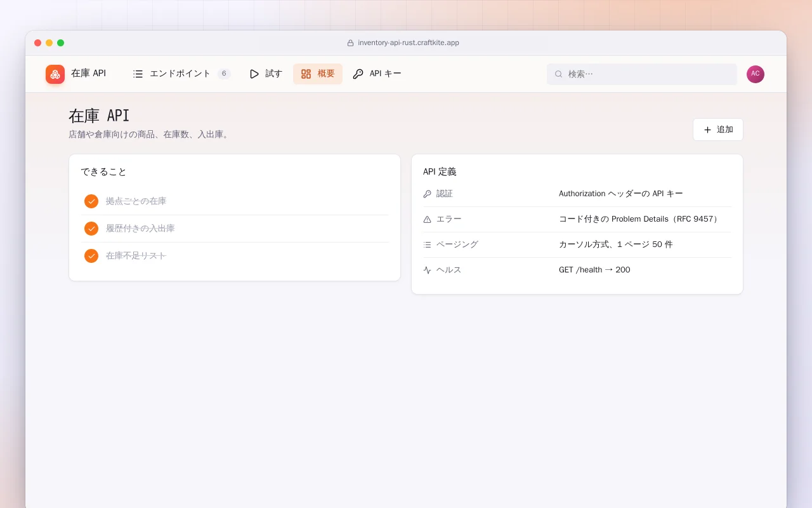Viewport: 812px width, 508px height.
Task: Click the 在庫 API page title
Action: point(99,116)
